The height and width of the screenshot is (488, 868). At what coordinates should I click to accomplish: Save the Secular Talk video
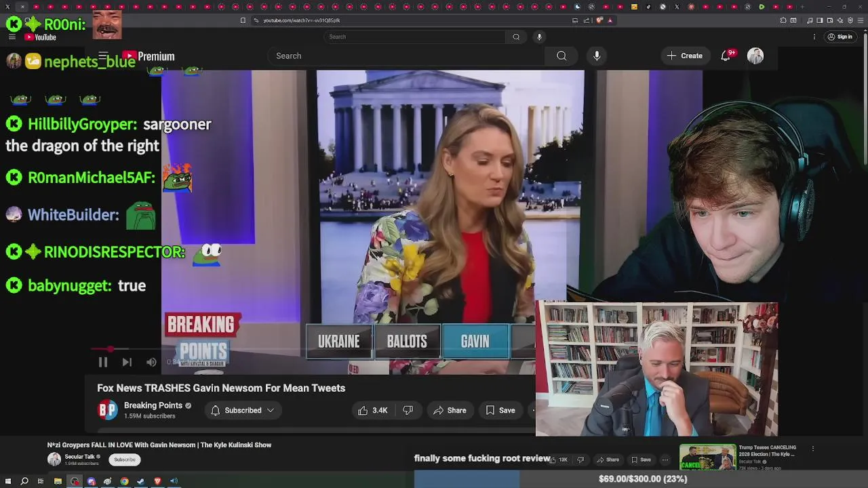(x=641, y=460)
